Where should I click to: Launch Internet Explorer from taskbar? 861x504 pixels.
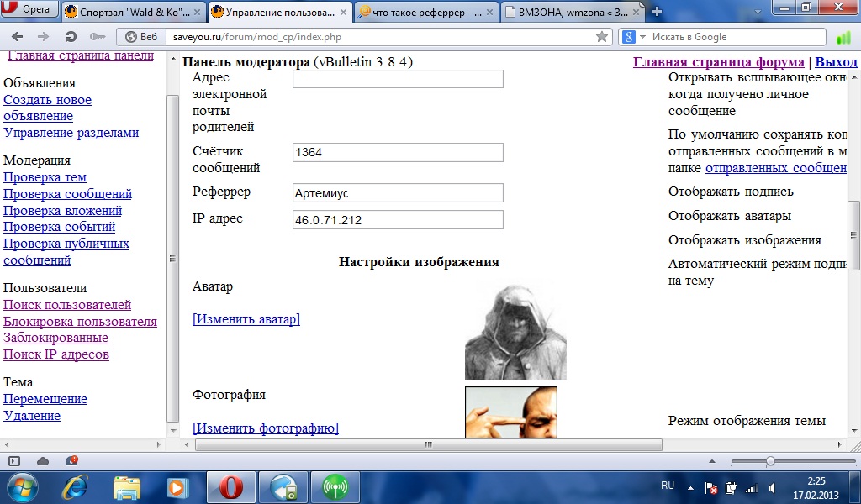[75, 487]
